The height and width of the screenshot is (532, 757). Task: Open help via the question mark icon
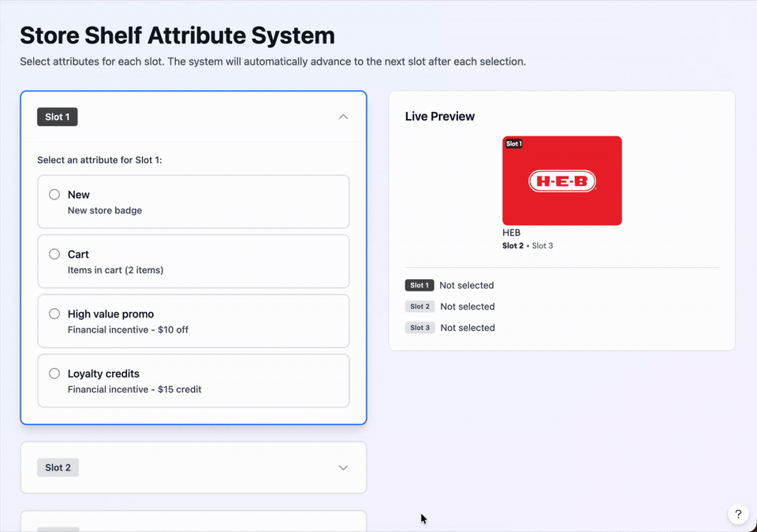(x=738, y=514)
